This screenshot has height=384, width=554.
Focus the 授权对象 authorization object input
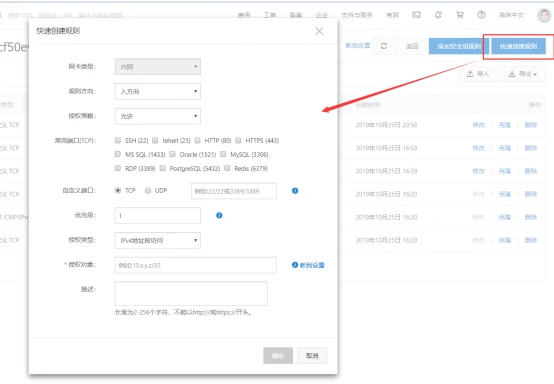click(196, 265)
